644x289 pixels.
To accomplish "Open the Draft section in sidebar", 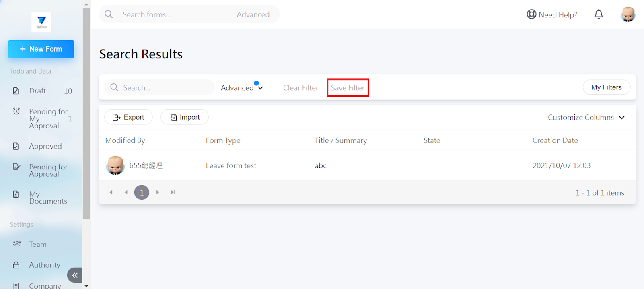I will (x=37, y=91).
